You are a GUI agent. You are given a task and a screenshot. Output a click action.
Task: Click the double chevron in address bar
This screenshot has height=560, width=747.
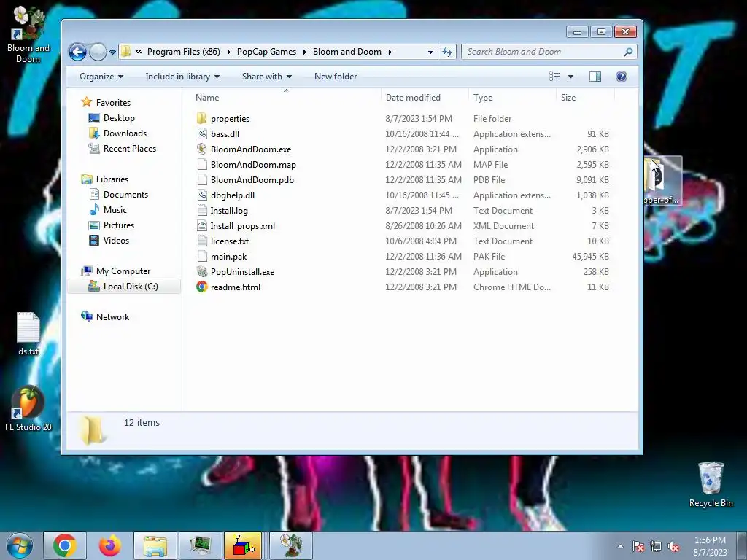(x=139, y=52)
